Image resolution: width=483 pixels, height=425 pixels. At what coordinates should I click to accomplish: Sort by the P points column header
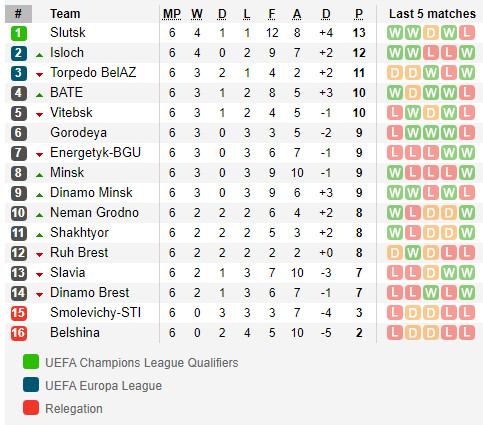pos(359,14)
